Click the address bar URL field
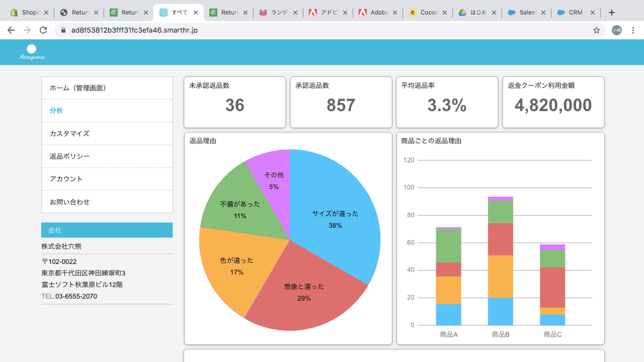The image size is (644, 362). pyautogui.click(x=313, y=30)
